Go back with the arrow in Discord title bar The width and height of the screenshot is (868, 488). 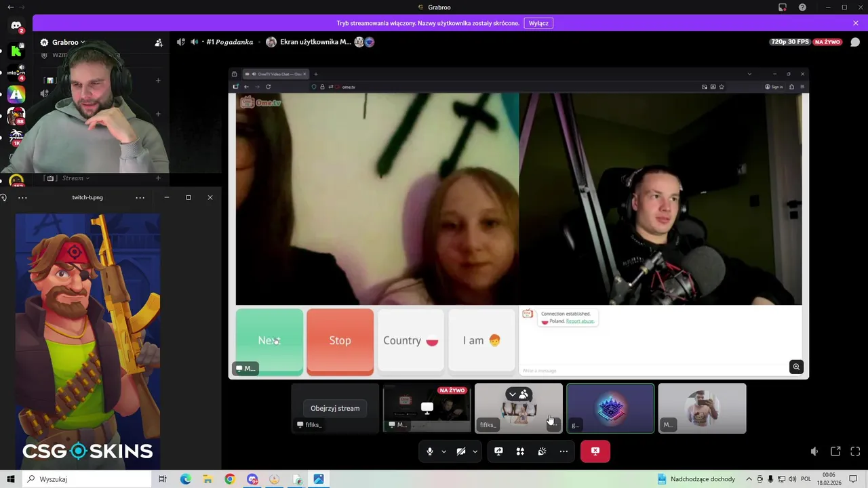pos(10,7)
